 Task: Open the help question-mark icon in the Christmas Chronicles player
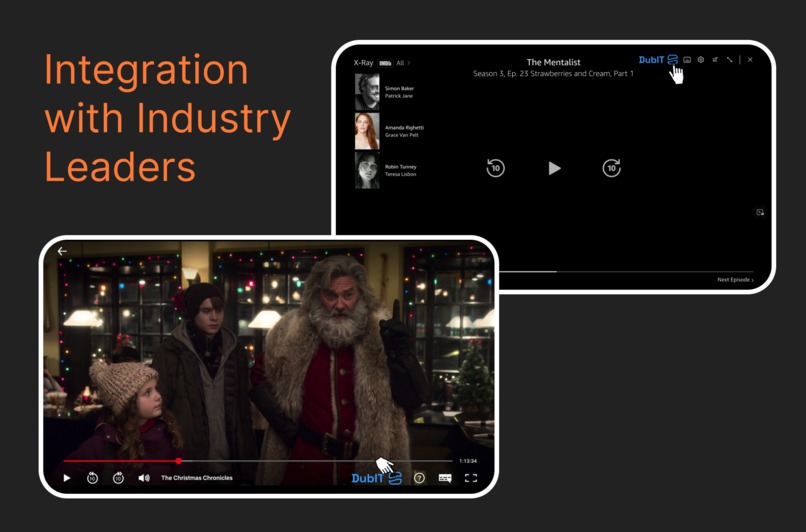(x=419, y=478)
